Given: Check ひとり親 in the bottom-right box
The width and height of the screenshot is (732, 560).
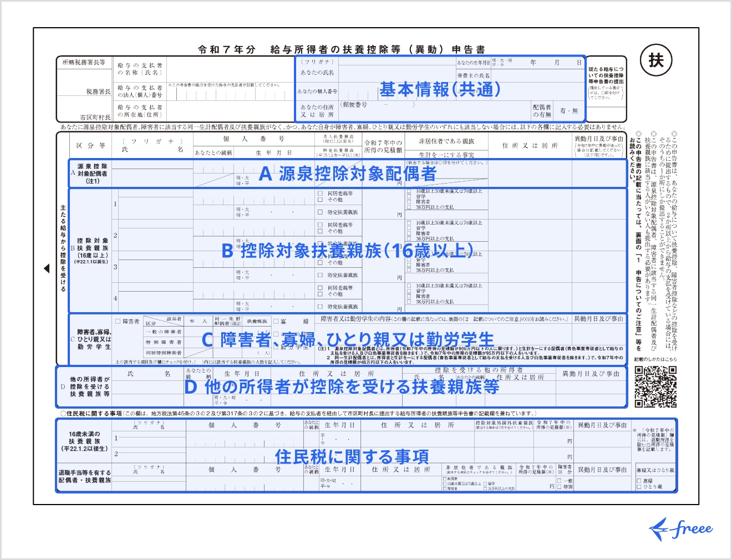Looking at the screenshot, I should 639,487.
